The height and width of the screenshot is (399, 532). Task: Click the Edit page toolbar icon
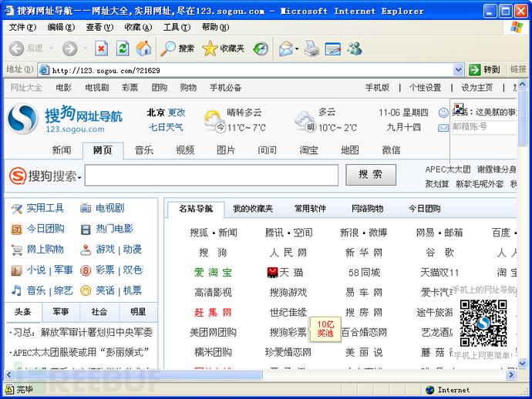(333, 49)
